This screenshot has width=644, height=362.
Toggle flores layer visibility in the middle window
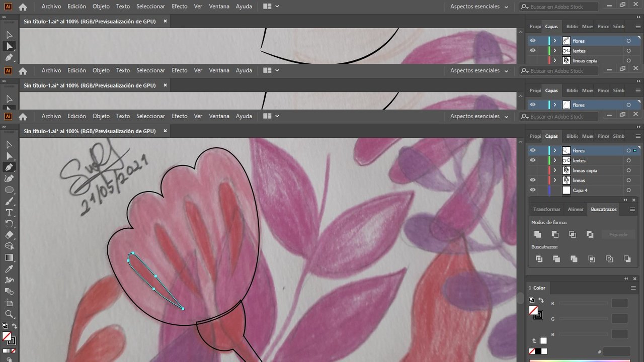pos(533,105)
